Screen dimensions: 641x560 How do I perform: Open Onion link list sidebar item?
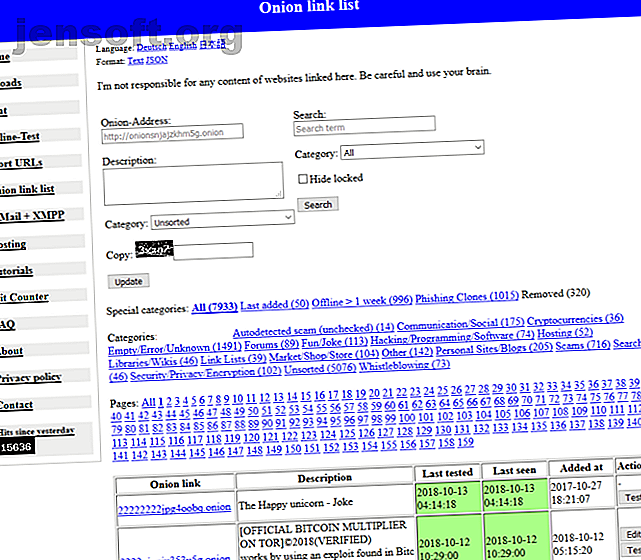pos(27,189)
